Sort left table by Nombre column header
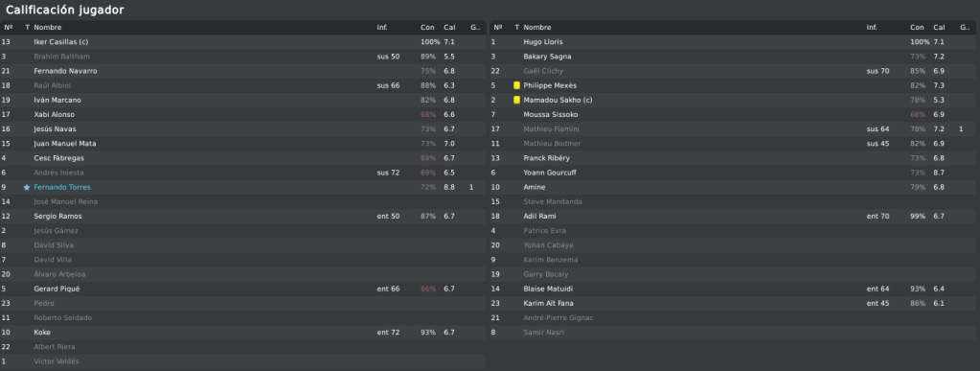This screenshot has height=371, width=980. click(48, 28)
